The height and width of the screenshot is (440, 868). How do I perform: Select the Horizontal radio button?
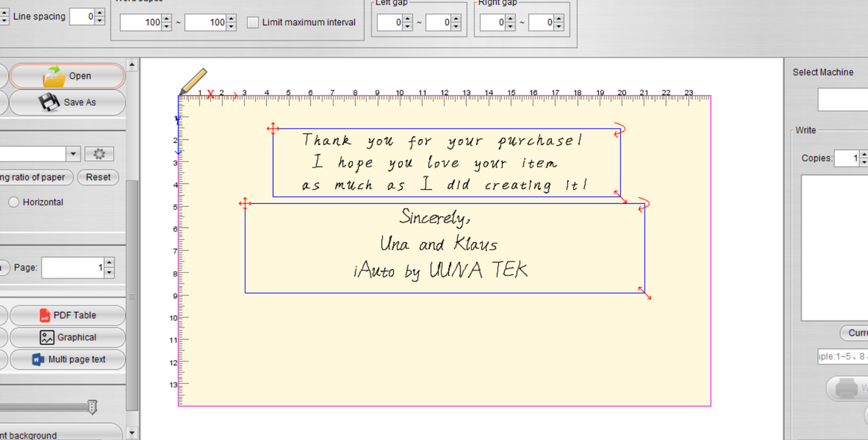pos(14,202)
